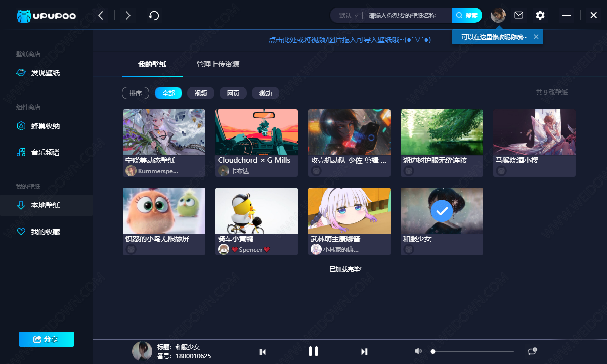Click the 已加载完毕! text
Screen dimensions: 607x364
[x=345, y=269]
